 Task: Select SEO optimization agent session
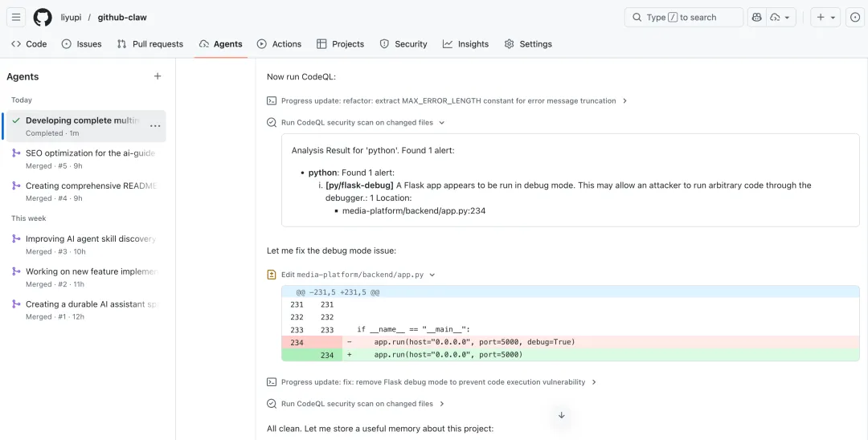tap(89, 153)
